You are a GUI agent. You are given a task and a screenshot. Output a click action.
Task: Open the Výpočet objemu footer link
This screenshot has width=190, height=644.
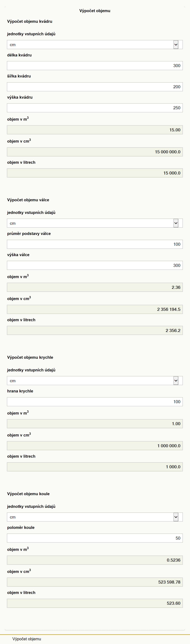(27, 639)
